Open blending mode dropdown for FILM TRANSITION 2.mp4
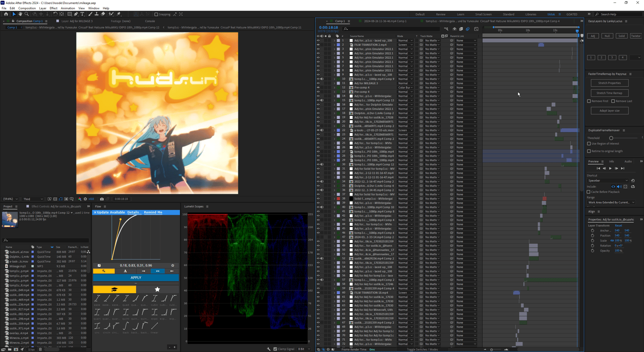The image size is (644, 352). [406, 45]
